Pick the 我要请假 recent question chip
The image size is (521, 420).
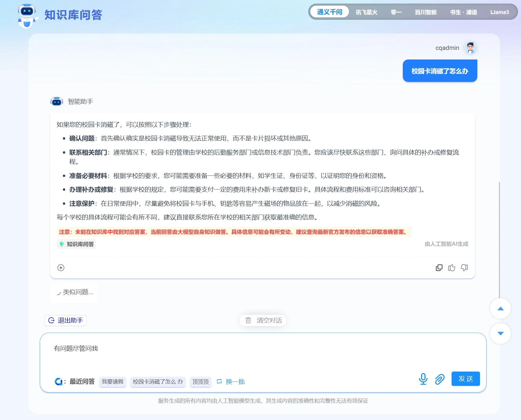click(x=113, y=381)
